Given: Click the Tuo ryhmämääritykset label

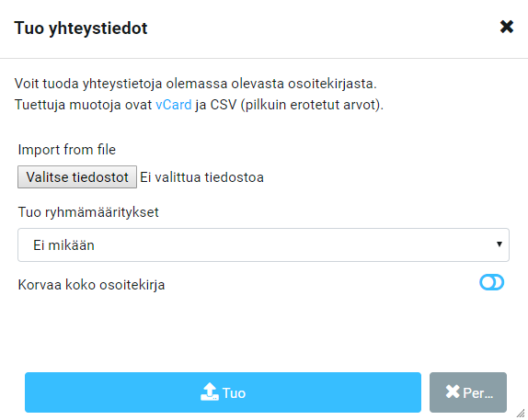Looking at the screenshot, I should coord(88,212).
